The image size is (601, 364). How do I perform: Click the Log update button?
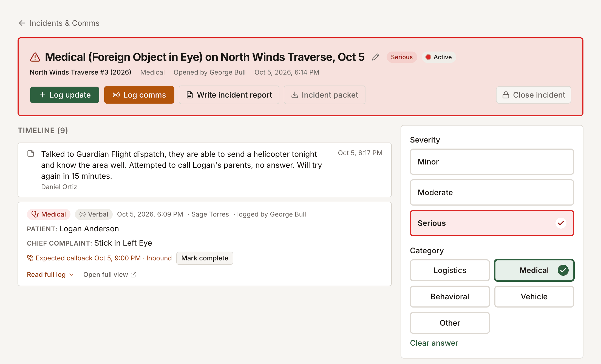pos(65,95)
